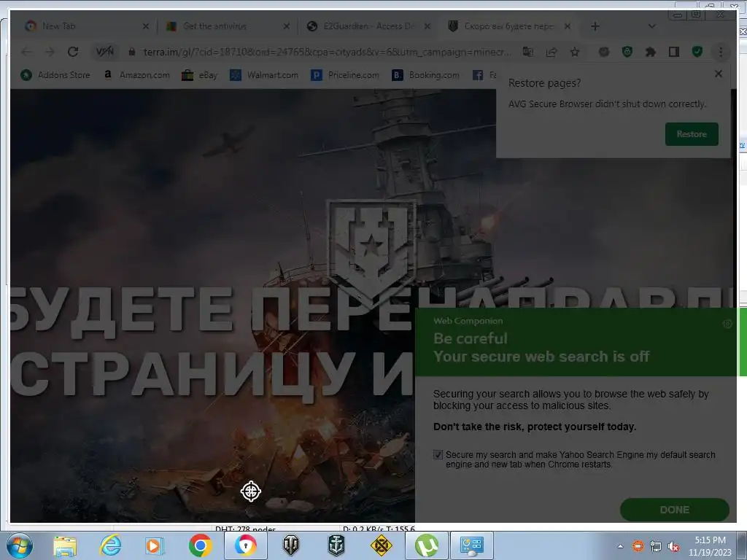The image size is (747, 560).
Task: Open the Amazon.com bookmark
Action: (136, 75)
